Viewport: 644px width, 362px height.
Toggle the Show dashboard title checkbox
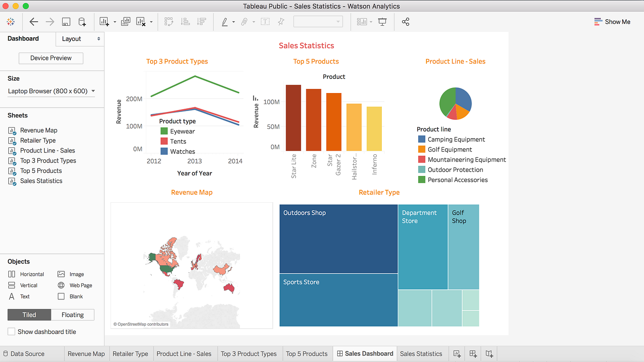(11, 332)
